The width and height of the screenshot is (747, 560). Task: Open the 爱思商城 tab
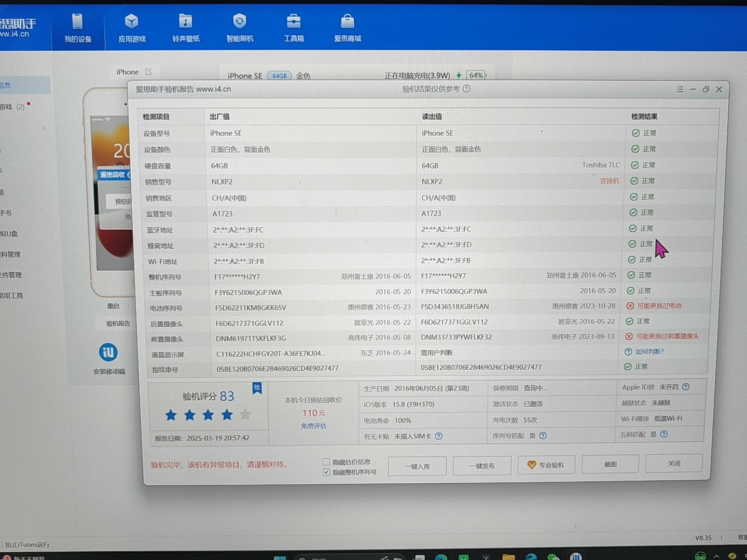(x=348, y=29)
